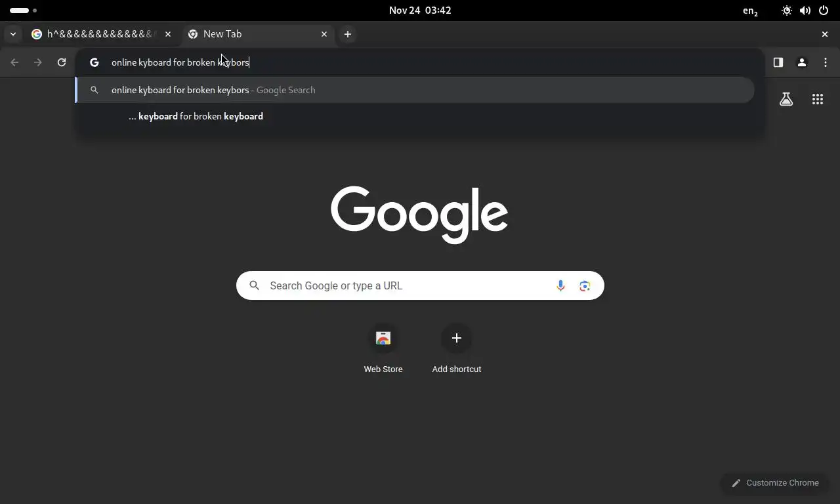Viewport: 840px width, 504px height.
Task: Start voice search with microphone icon
Action: (x=560, y=285)
